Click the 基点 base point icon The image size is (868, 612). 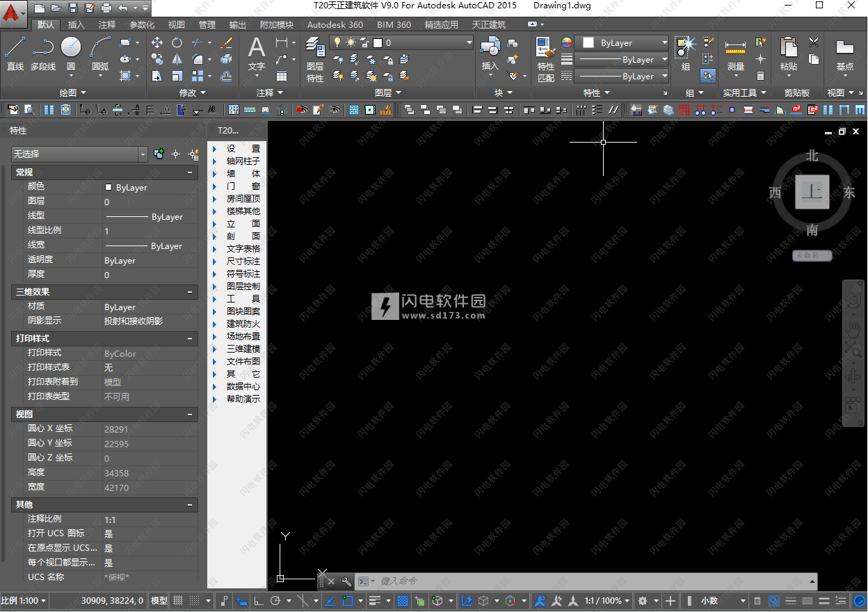(x=844, y=54)
